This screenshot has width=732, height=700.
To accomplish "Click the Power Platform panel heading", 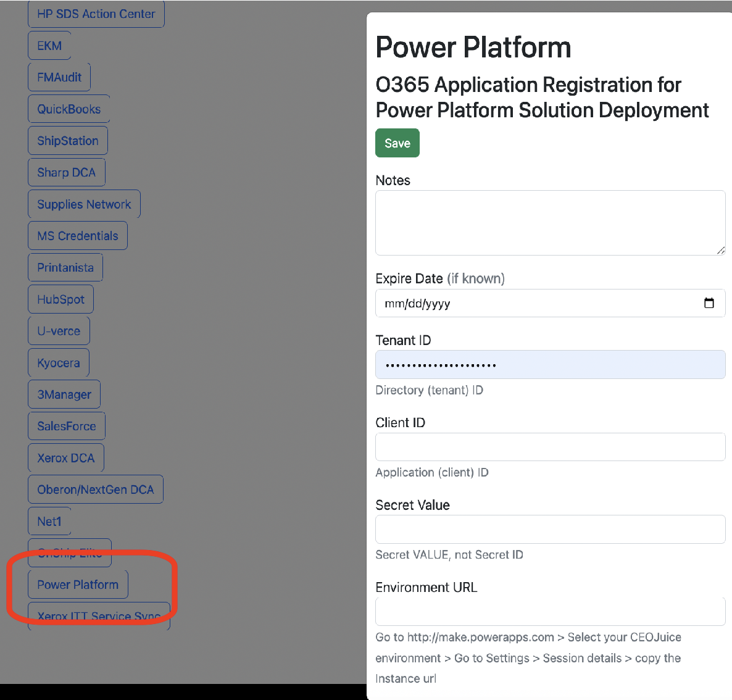I will [x=473, y=47].
